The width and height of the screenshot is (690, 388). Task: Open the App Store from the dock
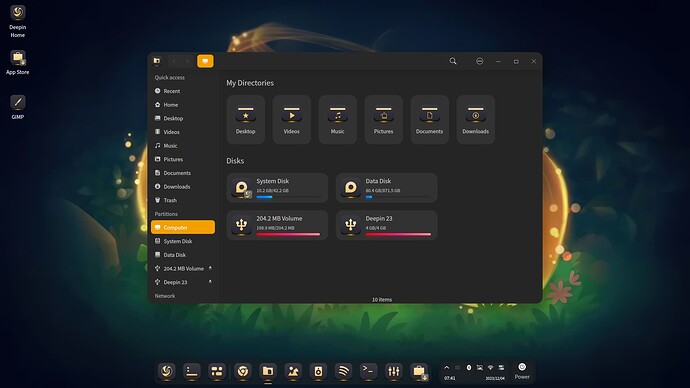[419, 372]
